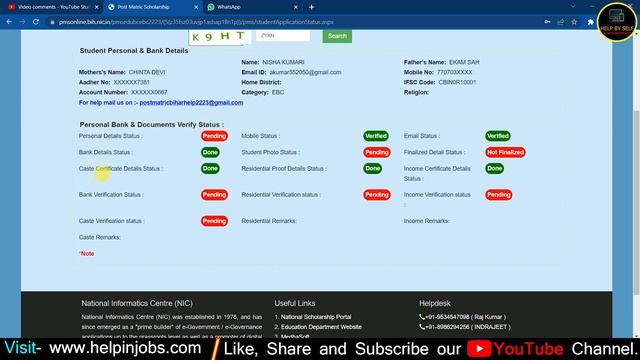Viewport: 640px width, 360px height.
Task: Click Email Status Verified badge
Action: click(498, 136)
